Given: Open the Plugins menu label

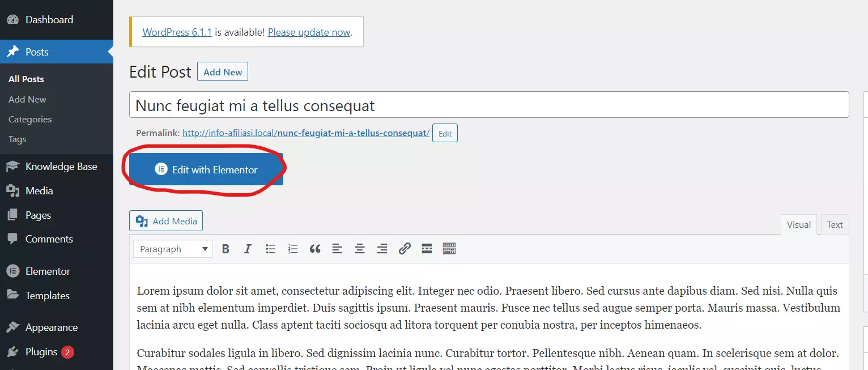Looking at the screenshot, I should pyautogui.click(x=41, y=352).
